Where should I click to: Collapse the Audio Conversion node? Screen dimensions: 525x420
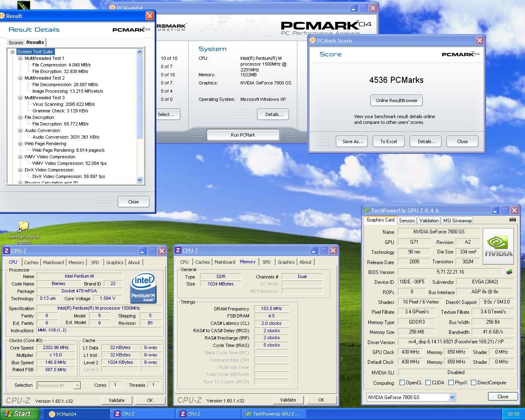click(21, 130)
